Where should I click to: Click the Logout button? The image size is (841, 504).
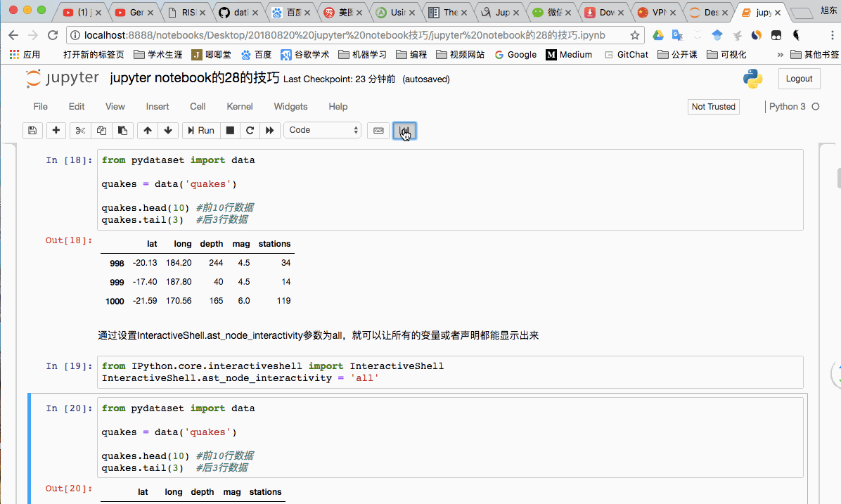click(x=800, y=78)
